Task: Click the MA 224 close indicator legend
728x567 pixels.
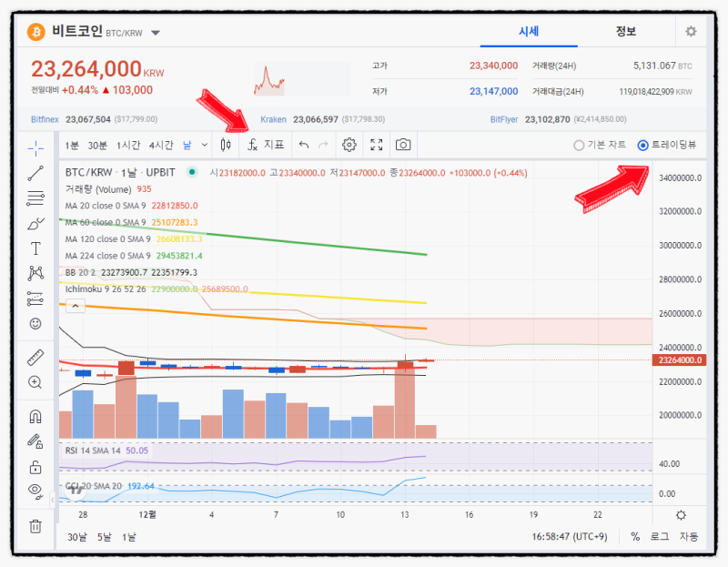Action: (134, 256)
